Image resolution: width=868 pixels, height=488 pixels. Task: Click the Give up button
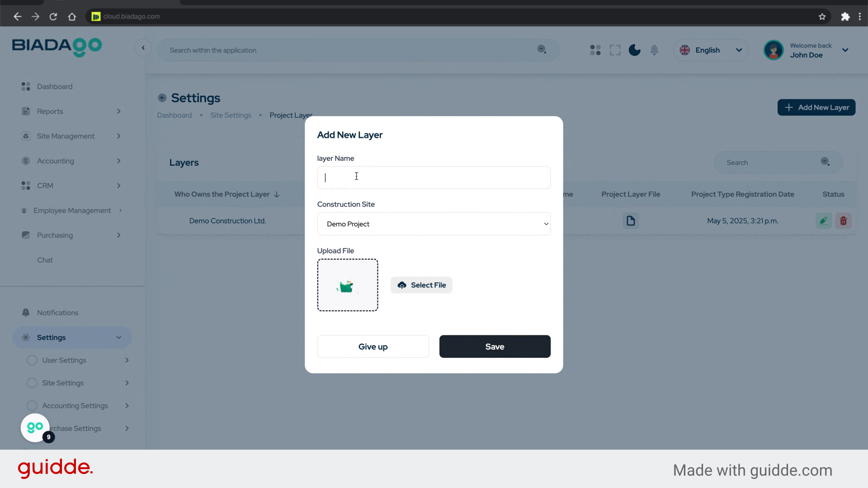373,347
